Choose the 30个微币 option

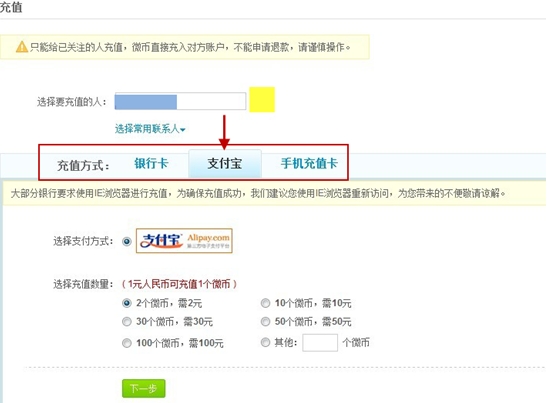[x=127, y=322]
